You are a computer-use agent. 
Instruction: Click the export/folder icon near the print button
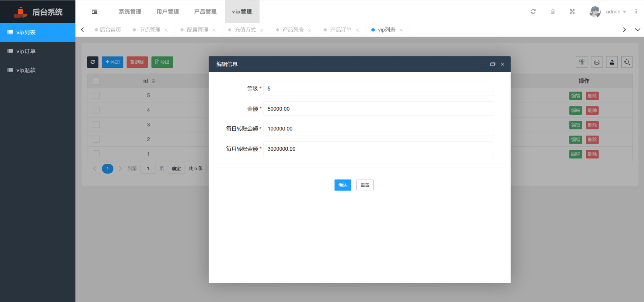[x=612, y=62]
